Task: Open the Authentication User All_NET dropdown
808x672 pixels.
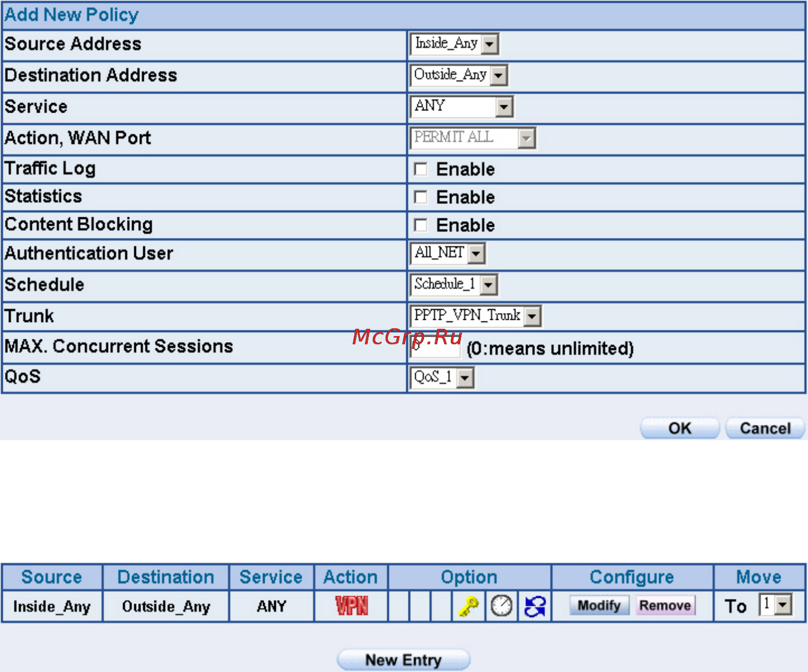Action: (x=447, y=254)
